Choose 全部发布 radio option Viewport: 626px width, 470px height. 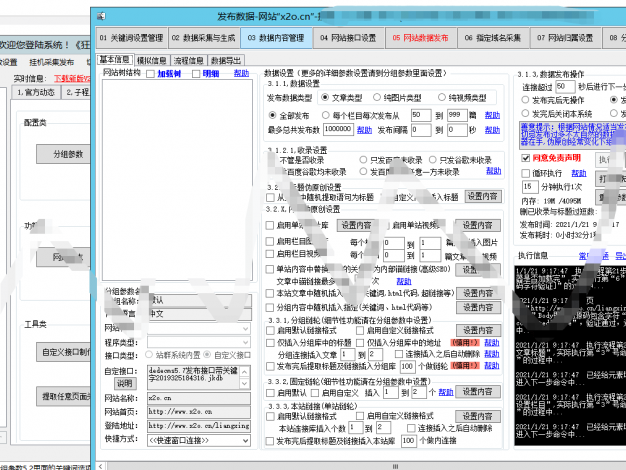click(x=272, y=116)
